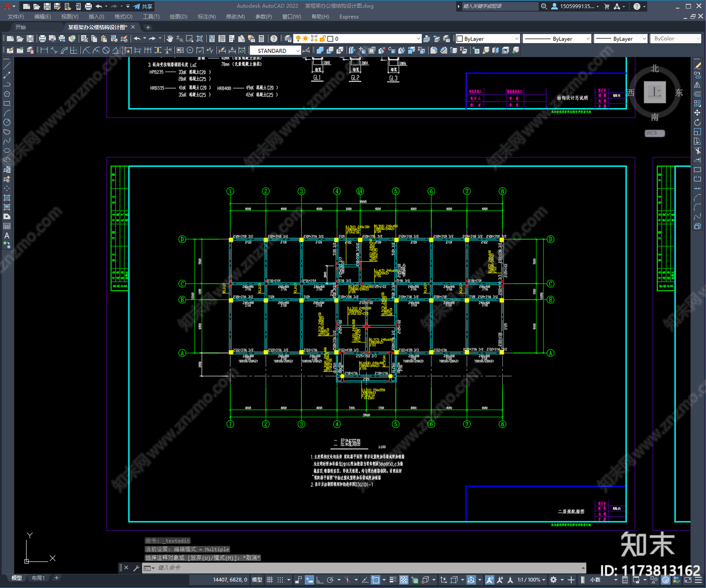This screenshot has height=588, width=706.
Task: Click the Customization hamburger icon in status bar
Action: (x=698, y=580)
